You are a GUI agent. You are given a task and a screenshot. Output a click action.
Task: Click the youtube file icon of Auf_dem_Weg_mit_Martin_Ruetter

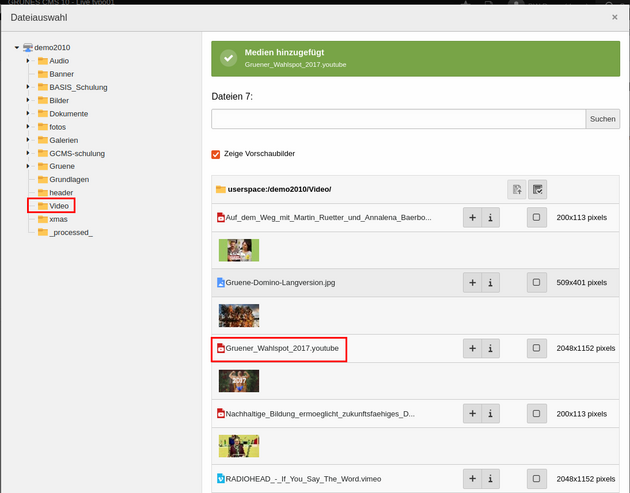pos(221,217)
